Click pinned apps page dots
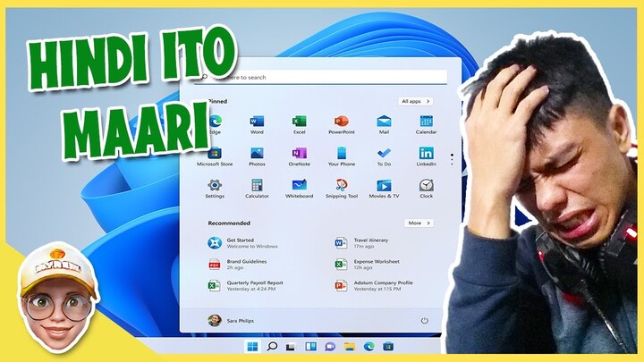Screen dimensions: 644x362 [x=452, y=159]
